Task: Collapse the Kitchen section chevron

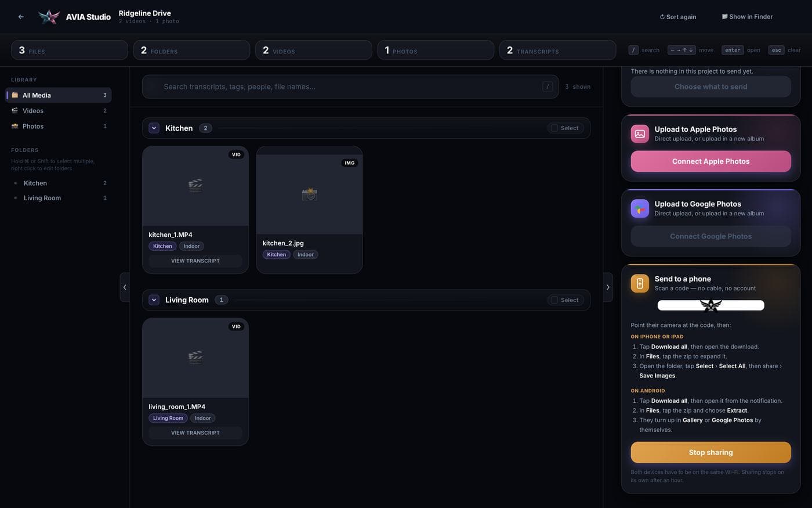Action: point(154,128)
